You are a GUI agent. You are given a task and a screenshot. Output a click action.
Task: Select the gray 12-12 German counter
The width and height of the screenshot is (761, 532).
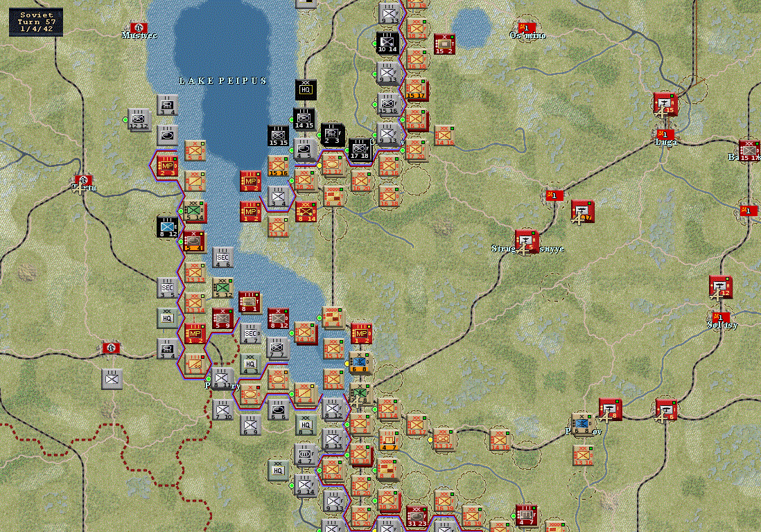(139, 119)
